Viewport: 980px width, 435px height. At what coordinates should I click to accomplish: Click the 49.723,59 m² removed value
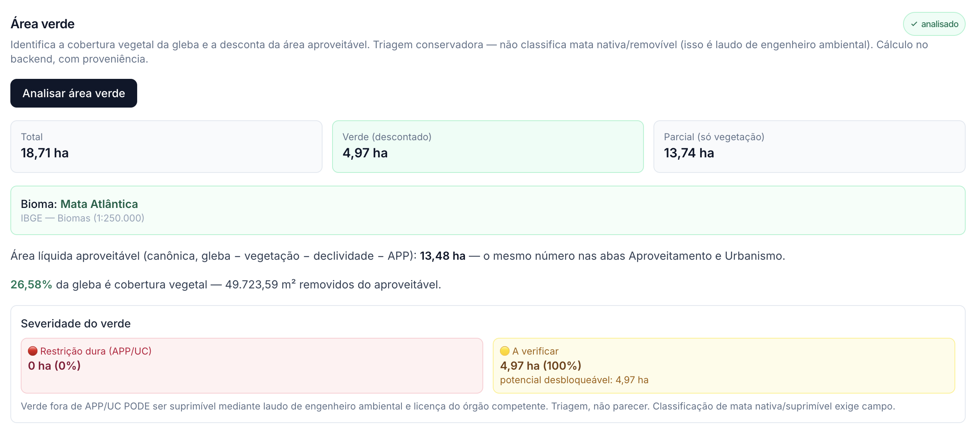pos(260,284)
